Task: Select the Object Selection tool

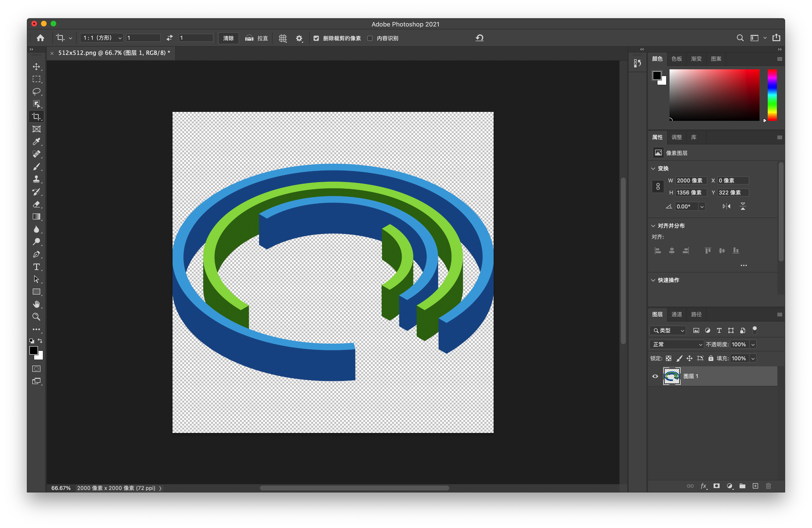Action: point(37,104)
